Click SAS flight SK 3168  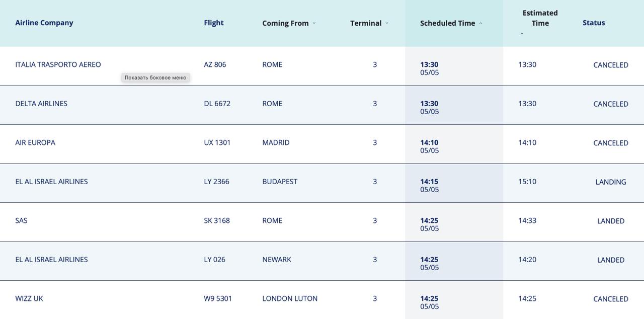(217, 220)
